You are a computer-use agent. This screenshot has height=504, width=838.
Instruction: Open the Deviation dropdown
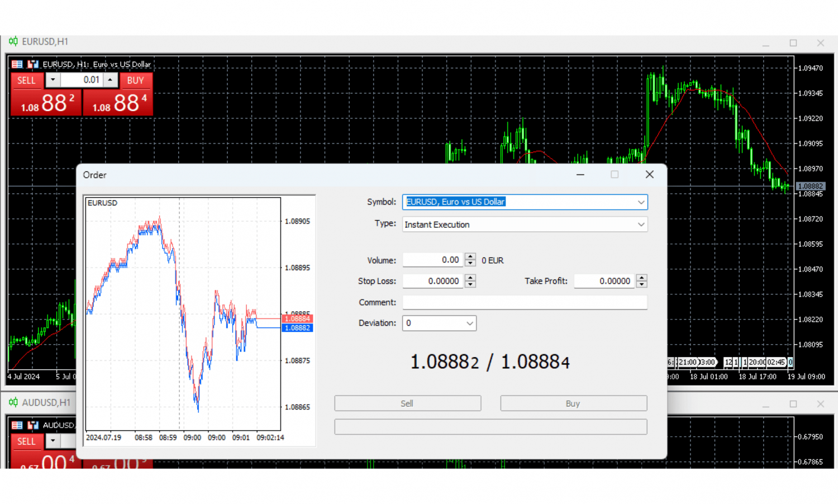click(x=469, y=324)
